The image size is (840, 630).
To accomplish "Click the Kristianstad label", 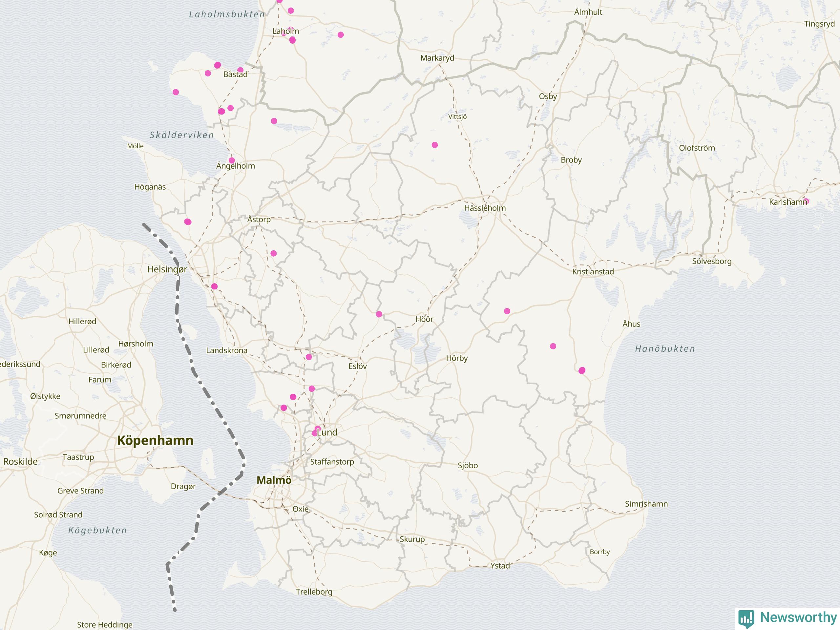I will click(593, 271).
